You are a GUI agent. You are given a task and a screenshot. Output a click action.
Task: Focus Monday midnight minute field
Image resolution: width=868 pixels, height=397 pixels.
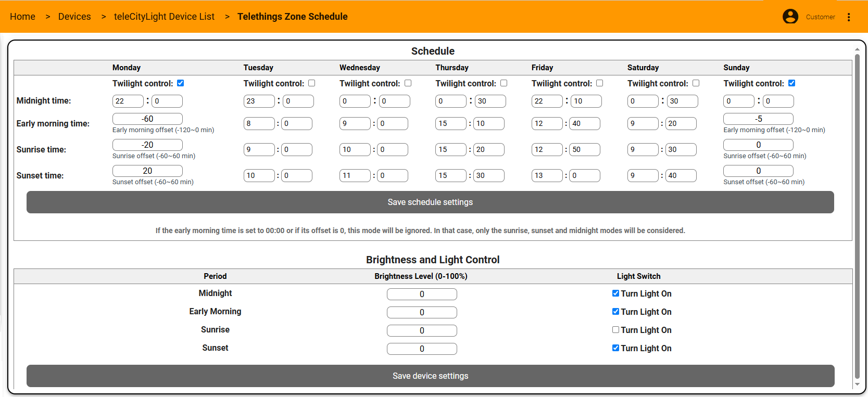point(167,101)
